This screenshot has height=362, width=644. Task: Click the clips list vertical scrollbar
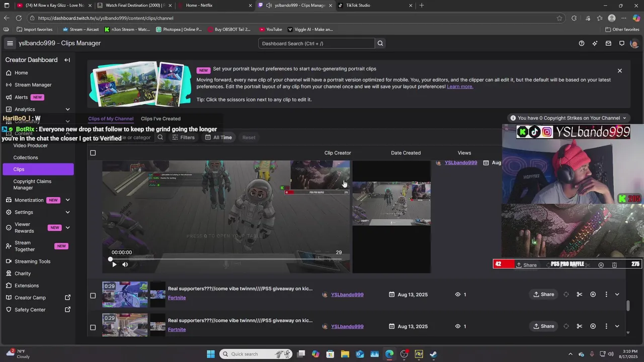point(628,306)
